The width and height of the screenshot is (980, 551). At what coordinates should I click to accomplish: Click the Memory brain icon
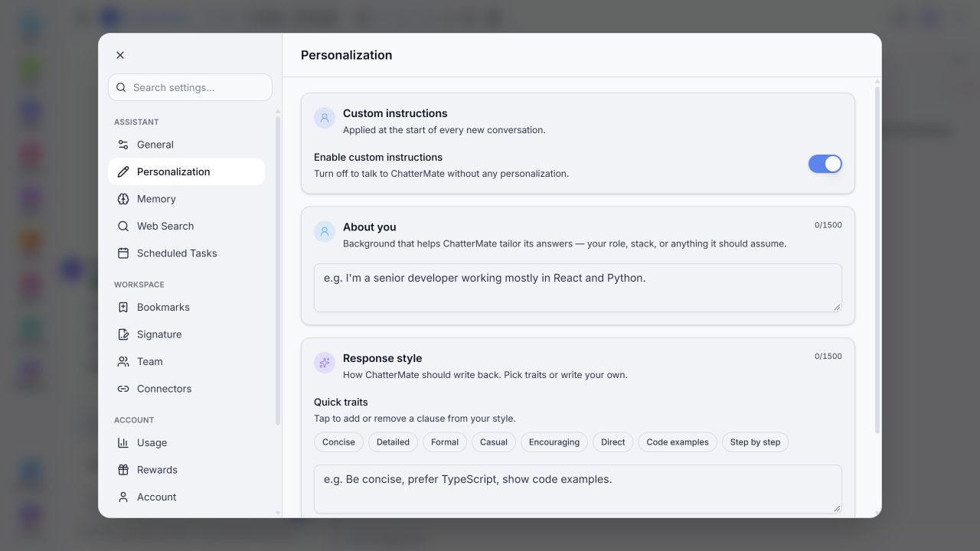click(x=123, y=199)
